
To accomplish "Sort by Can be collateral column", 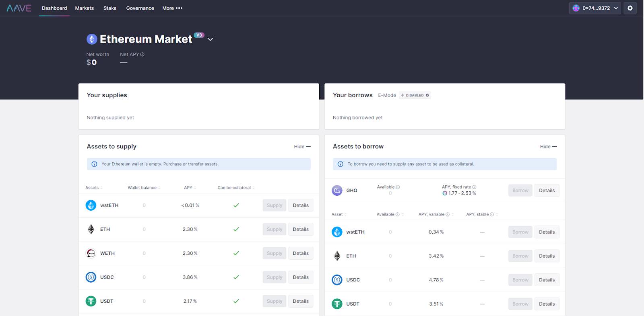I will (236, 188).
